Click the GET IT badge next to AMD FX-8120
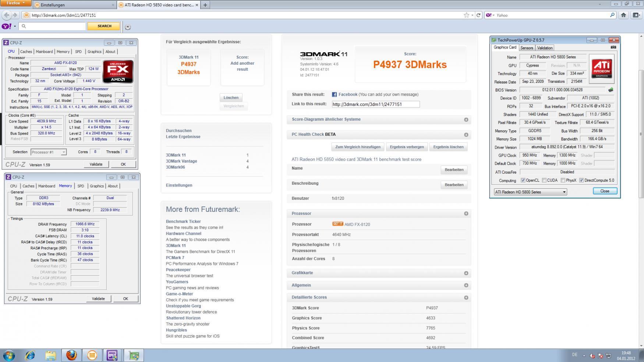644x362 pixels. pyautogui.click(x=337, y=224)
